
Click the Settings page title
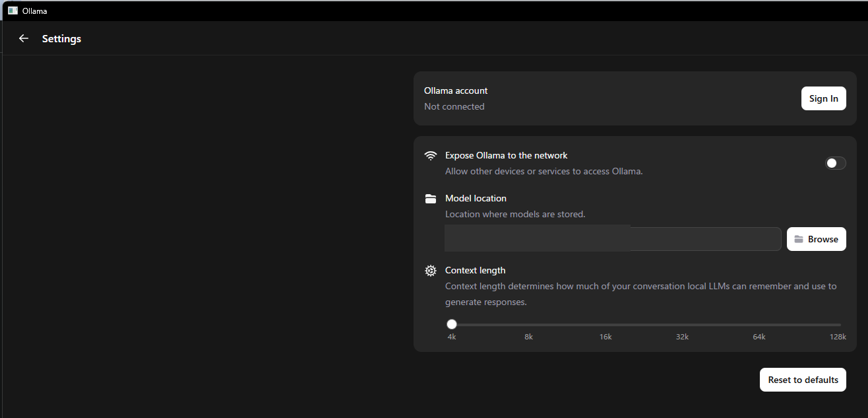click(x=61, y=38)
